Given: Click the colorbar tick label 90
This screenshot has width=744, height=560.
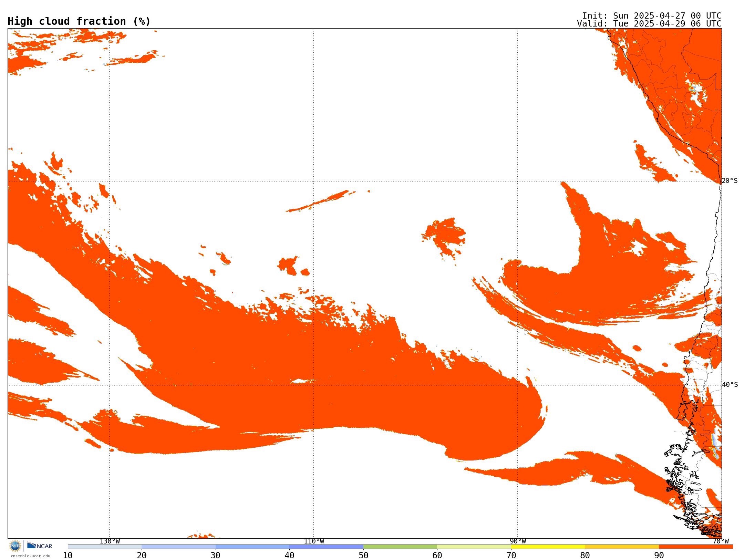Looking at the screenshot, I should click(x=659, y=556).
